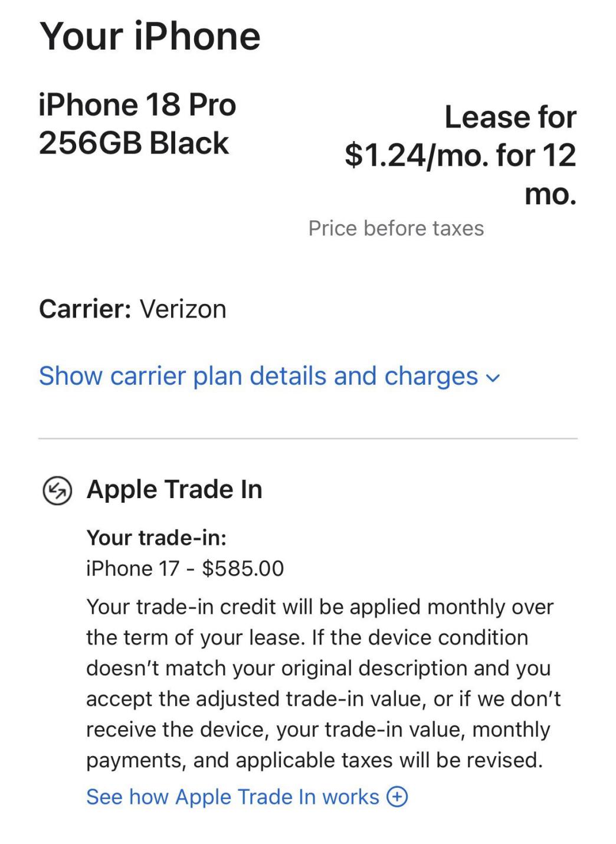Select the Your iPhone heading
616x844 pixels.
tap(150, 36)
